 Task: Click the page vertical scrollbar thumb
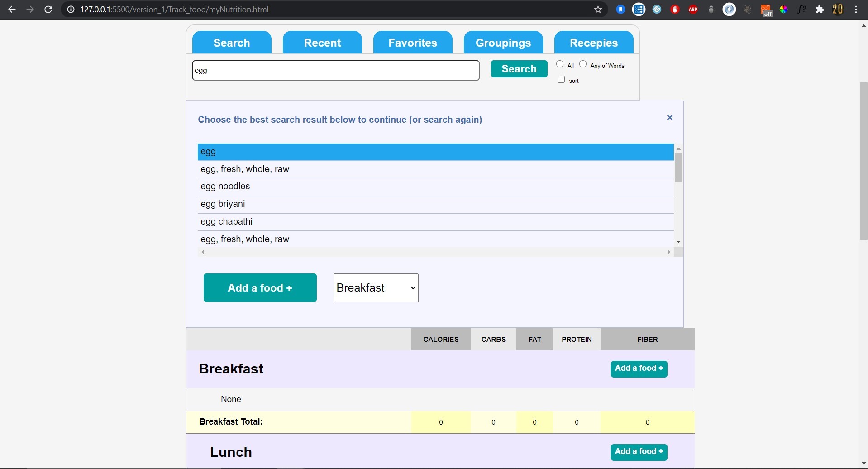click(863, 161)
